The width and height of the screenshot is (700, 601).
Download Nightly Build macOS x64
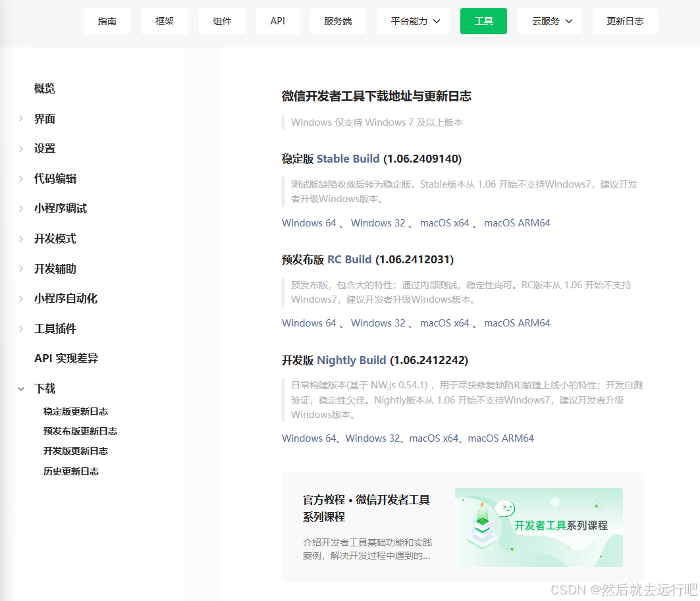coord(434,438)
